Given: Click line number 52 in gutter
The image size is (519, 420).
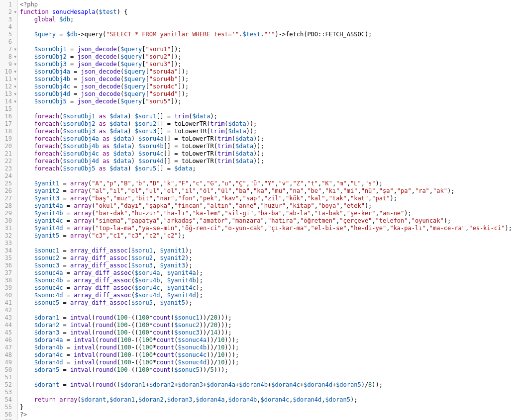Looking at the screenshot, I should [8, 385].
